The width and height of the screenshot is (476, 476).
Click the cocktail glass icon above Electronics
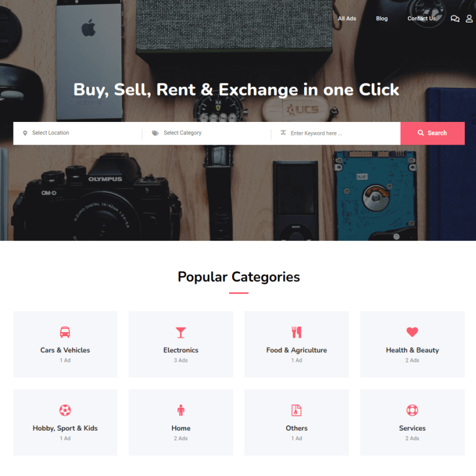point(181,333)
